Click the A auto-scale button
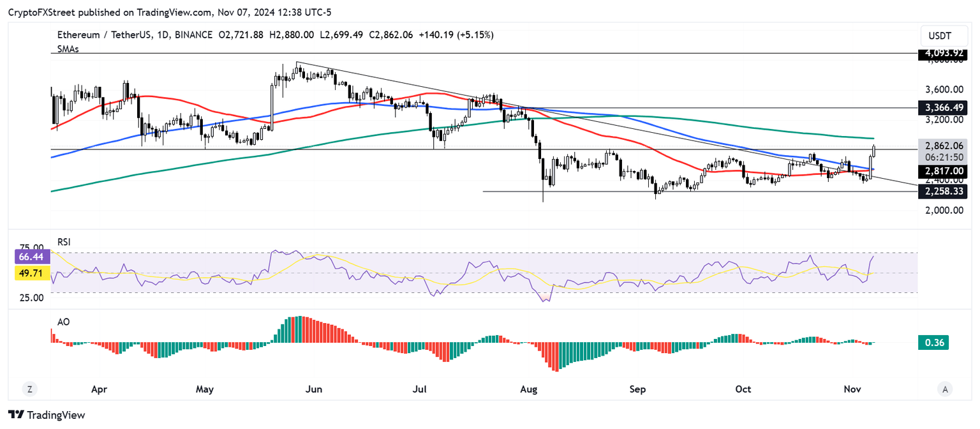Viewport: 980px width, 429px height. tap(945, 389)
